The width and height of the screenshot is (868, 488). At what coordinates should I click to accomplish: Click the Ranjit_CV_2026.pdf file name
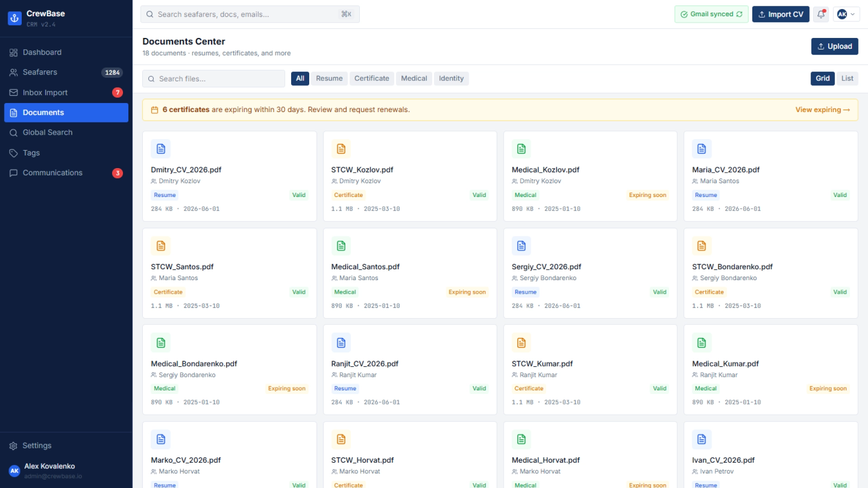(x=364, y=364)
